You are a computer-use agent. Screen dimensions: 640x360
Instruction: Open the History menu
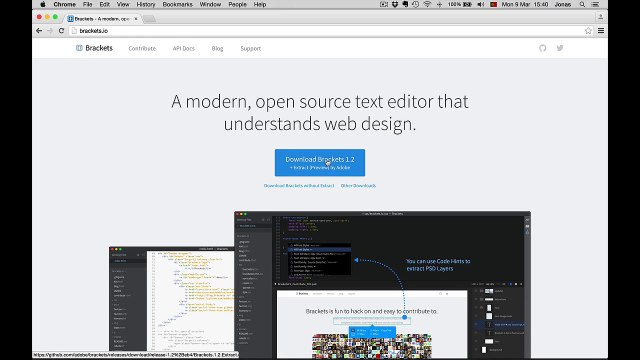146,4
